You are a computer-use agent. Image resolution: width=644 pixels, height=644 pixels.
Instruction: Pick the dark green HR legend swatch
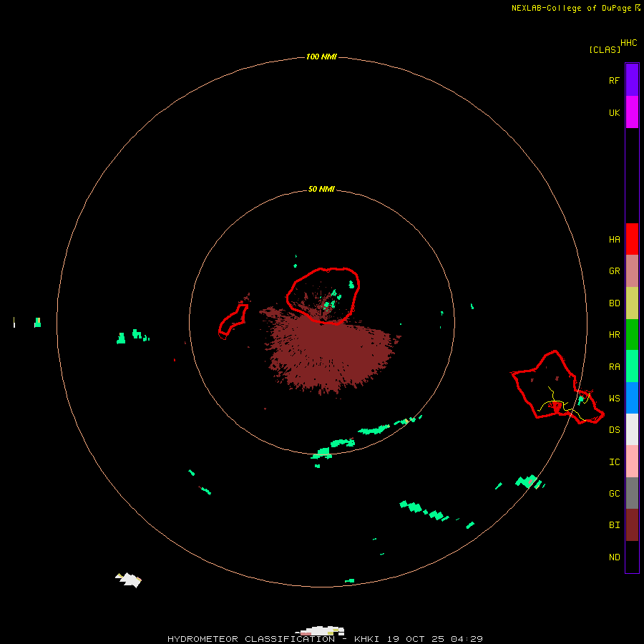[632, 335]
